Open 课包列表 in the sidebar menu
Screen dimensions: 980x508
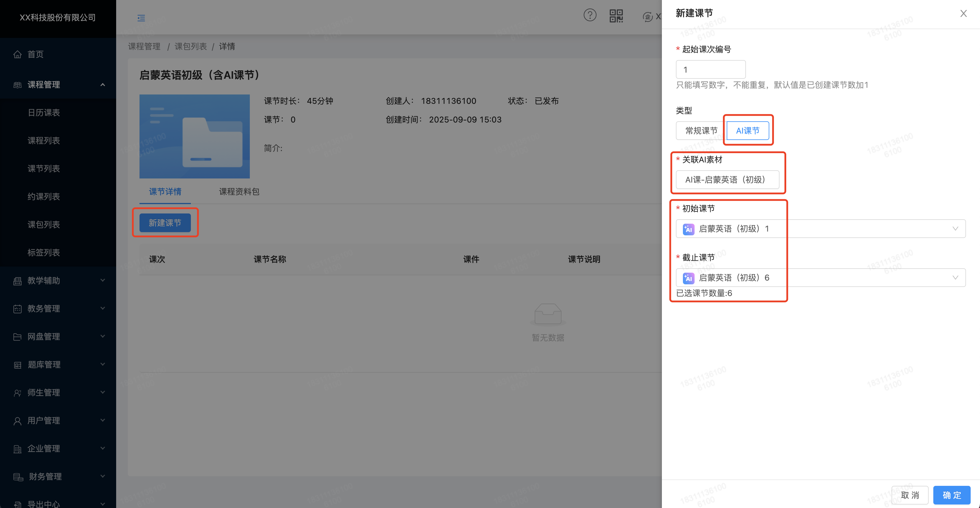click(x=44, y=224)
